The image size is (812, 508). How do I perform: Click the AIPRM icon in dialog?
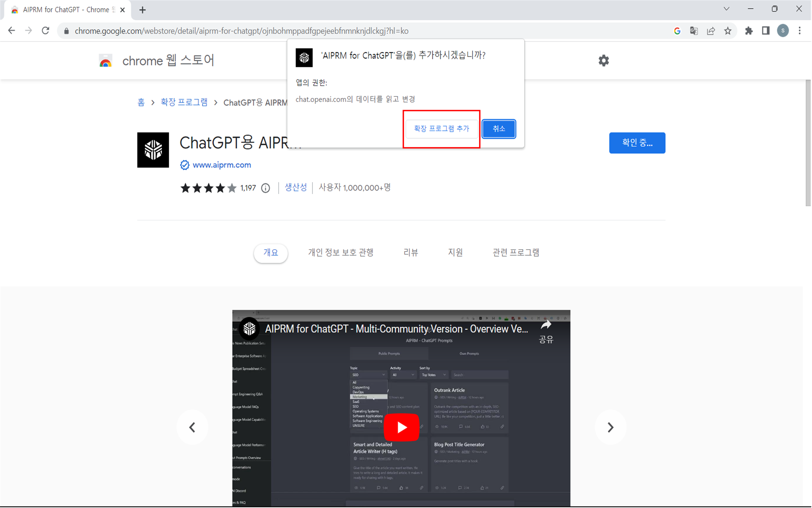304,57
